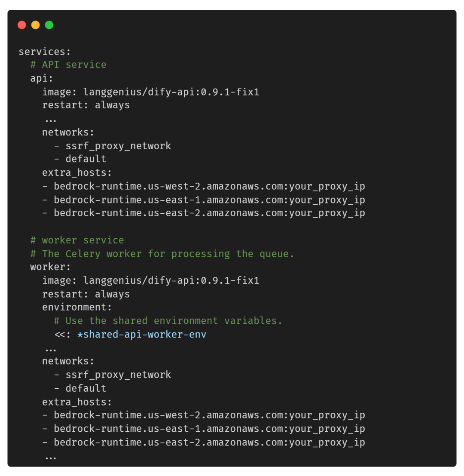464x476 pixels.
Task: Select "extra_hosts:" under the worker service
Action: tap(77, 402)
